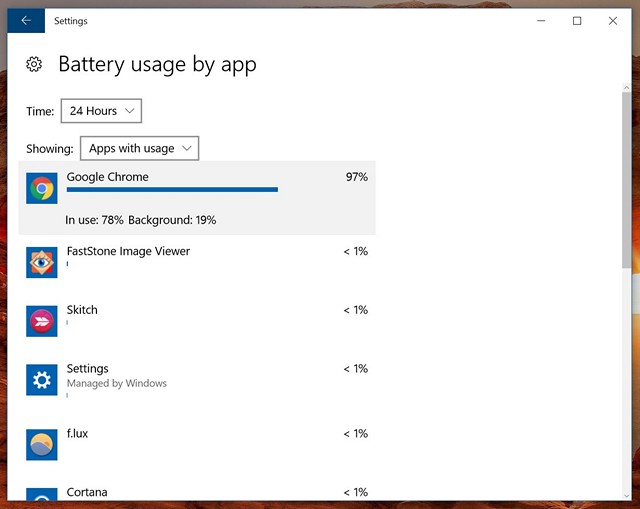The image size is (640, 509).
Task: Click the 97% usage value
Action: tap(357, 177)
